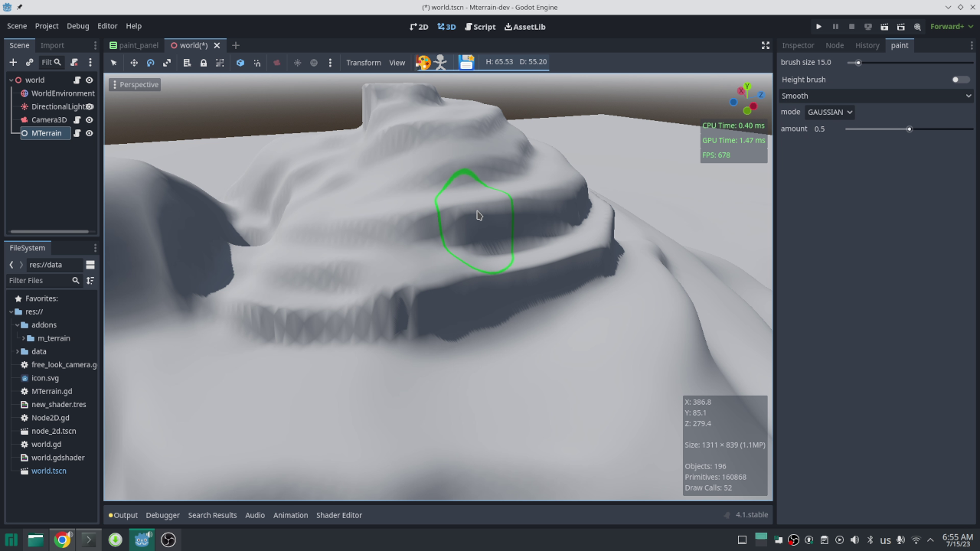
Task: Click the add child node plus icon
Action: point(13,62)
